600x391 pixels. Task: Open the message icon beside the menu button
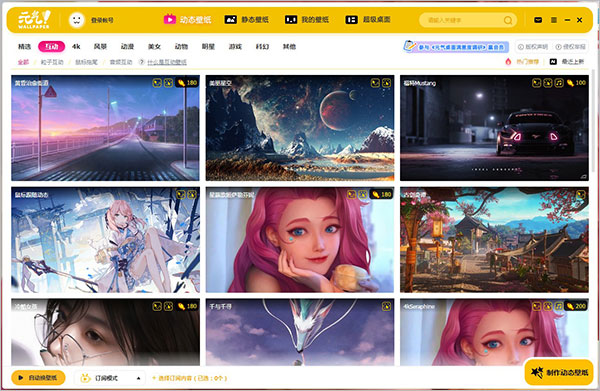click(538, 20)
